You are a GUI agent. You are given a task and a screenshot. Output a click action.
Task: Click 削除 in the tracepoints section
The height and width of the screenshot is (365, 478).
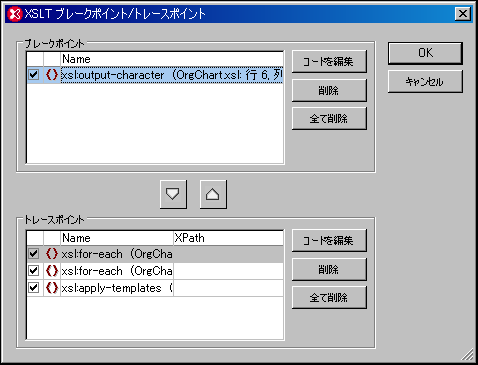pyautogui.click(x=329, y=269)
